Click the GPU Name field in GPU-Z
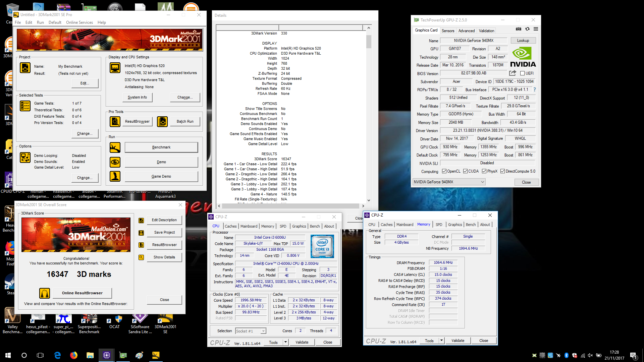The image size is (644, 362). point(474,41)
